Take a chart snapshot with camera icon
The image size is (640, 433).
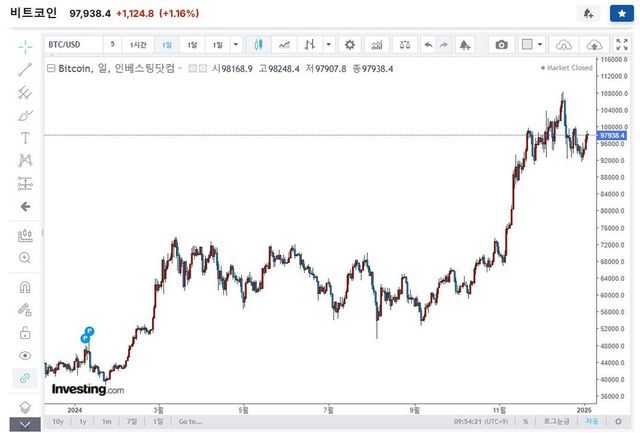(x=502, y=45)
